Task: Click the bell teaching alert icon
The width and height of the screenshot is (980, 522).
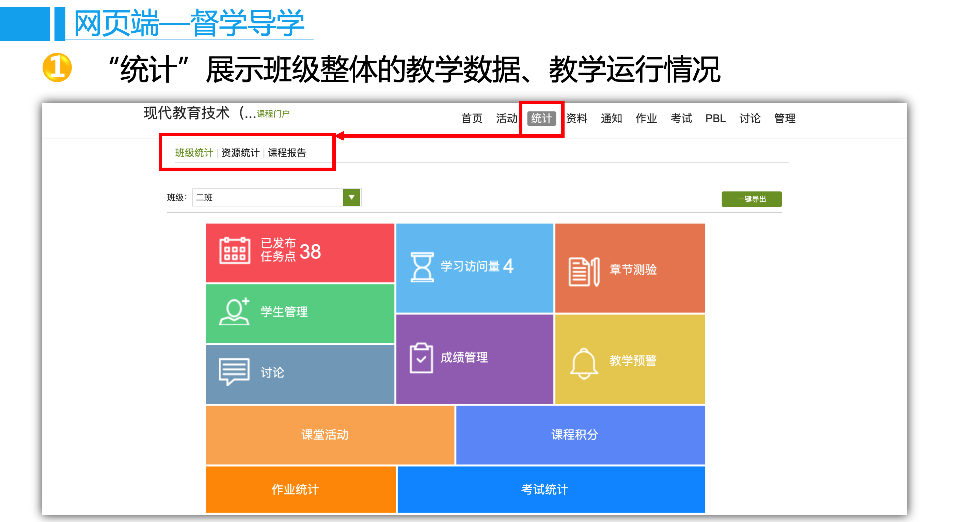Action: pos(584,363)
